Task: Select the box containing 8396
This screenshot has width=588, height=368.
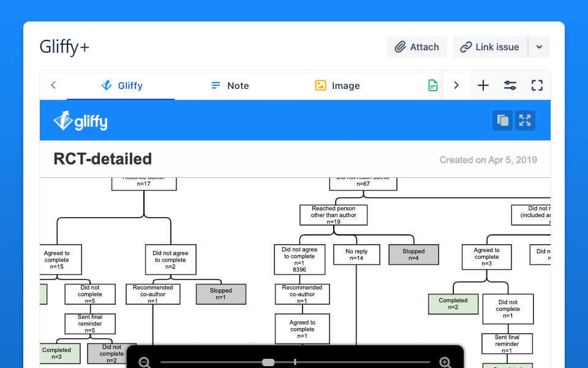Action: pos(300,259)
